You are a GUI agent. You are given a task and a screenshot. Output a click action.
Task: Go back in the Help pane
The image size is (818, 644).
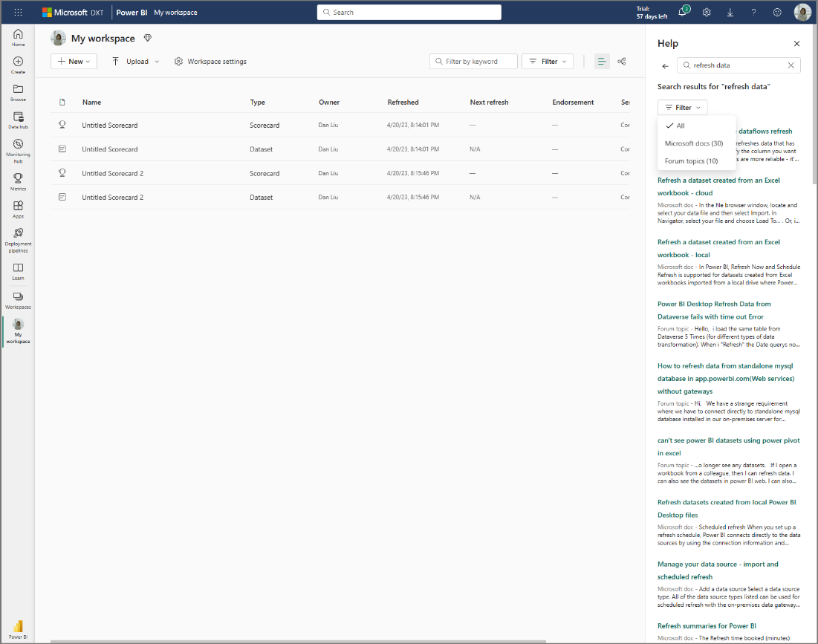(665, 65)
